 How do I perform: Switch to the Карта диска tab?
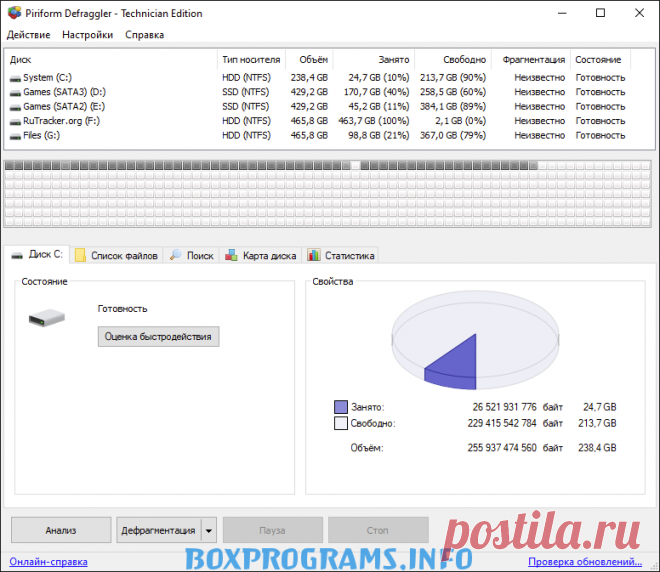click(261, 255)
